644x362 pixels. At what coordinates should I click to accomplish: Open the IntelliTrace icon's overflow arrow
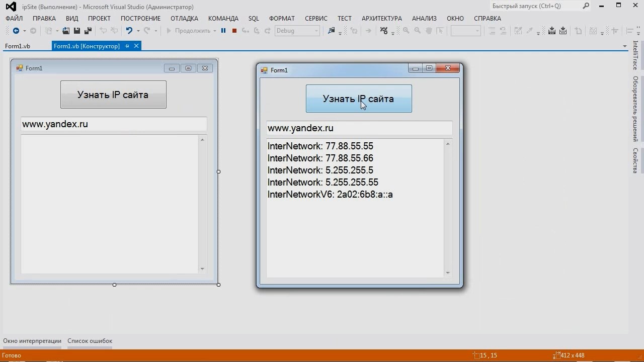(x=392, y=33)
